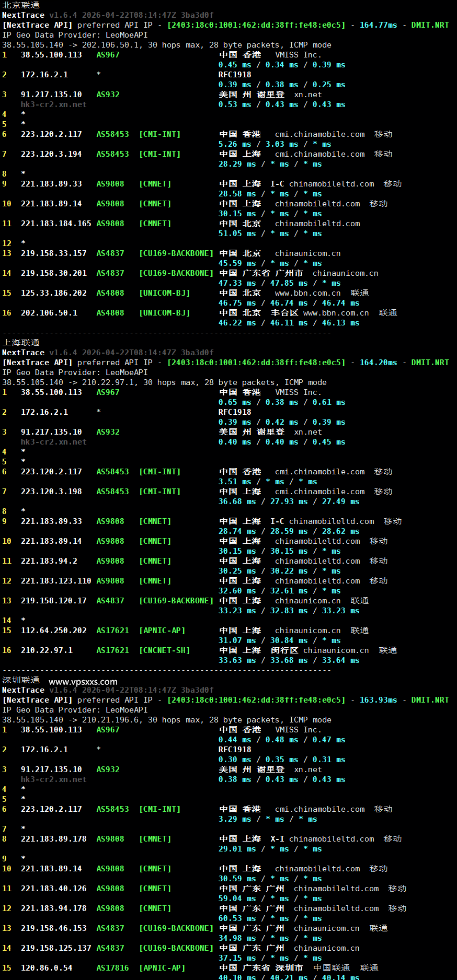Click the [CNCNET-SH] network tag
The width and height of the screenshot is (457, 980).
pos(164,650)
